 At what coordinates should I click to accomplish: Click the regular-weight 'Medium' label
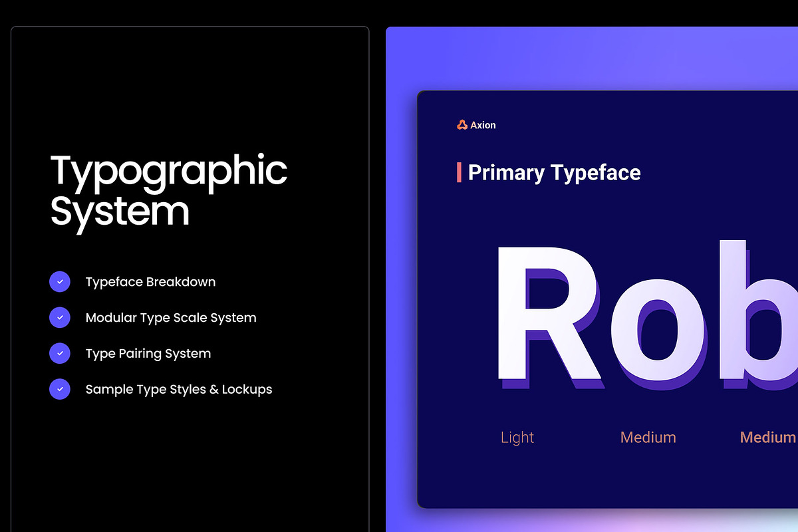point(648,438)
